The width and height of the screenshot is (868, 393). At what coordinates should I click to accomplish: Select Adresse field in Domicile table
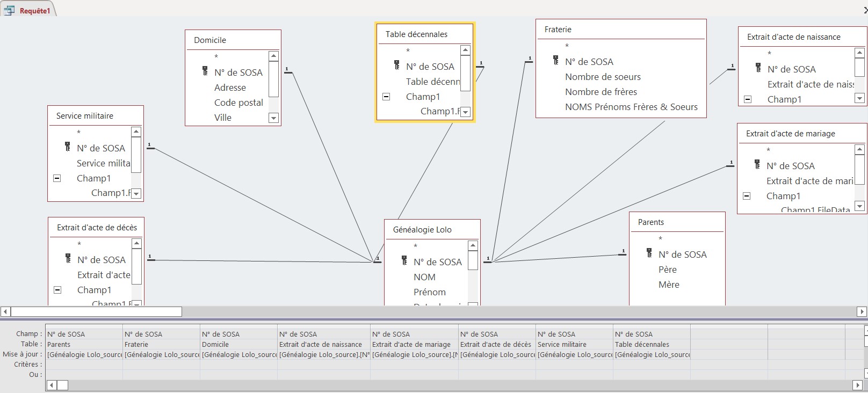pyautogui.click(x=230, y=88)
